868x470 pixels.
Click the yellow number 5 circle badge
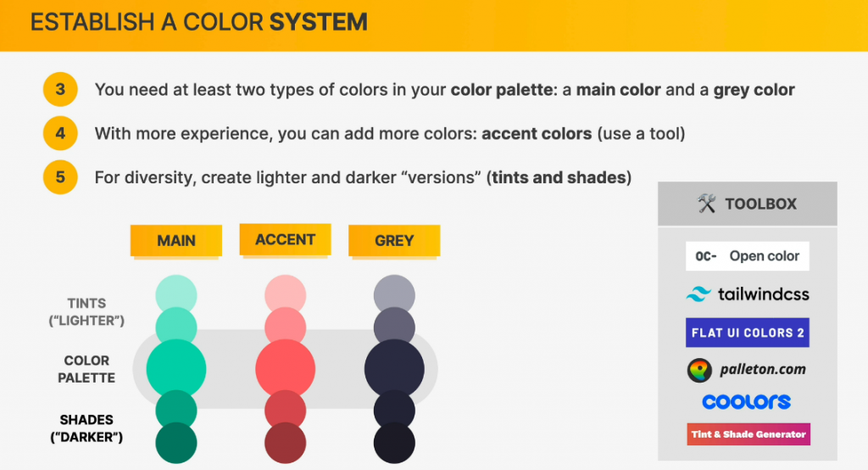point(60,177)
